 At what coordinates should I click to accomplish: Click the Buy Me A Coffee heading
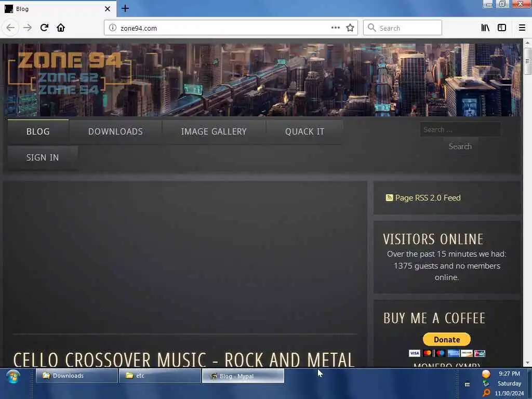(434, 318)
